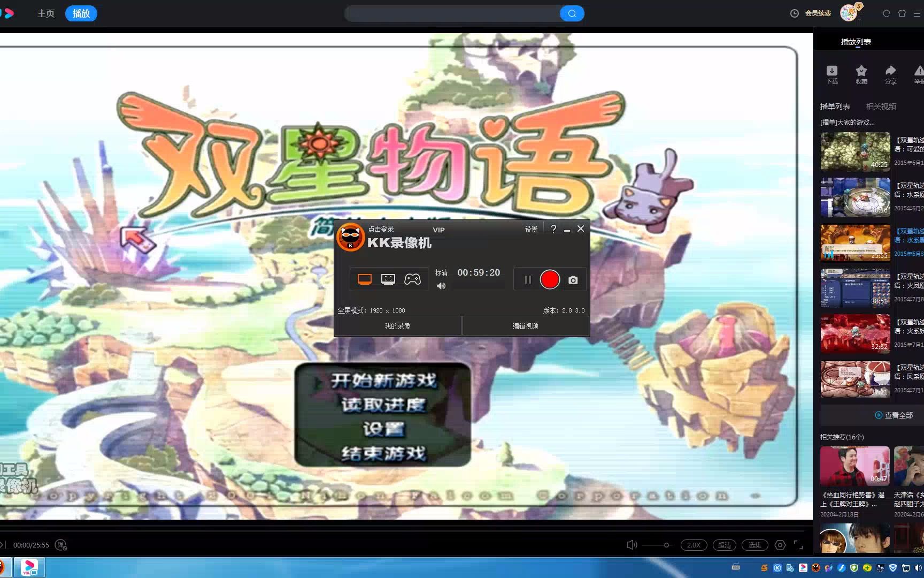Viewport: 924px width, 578px height.
Task: Click KK录像机 raccoon logo avatar
Action: (x=350, y=237)
